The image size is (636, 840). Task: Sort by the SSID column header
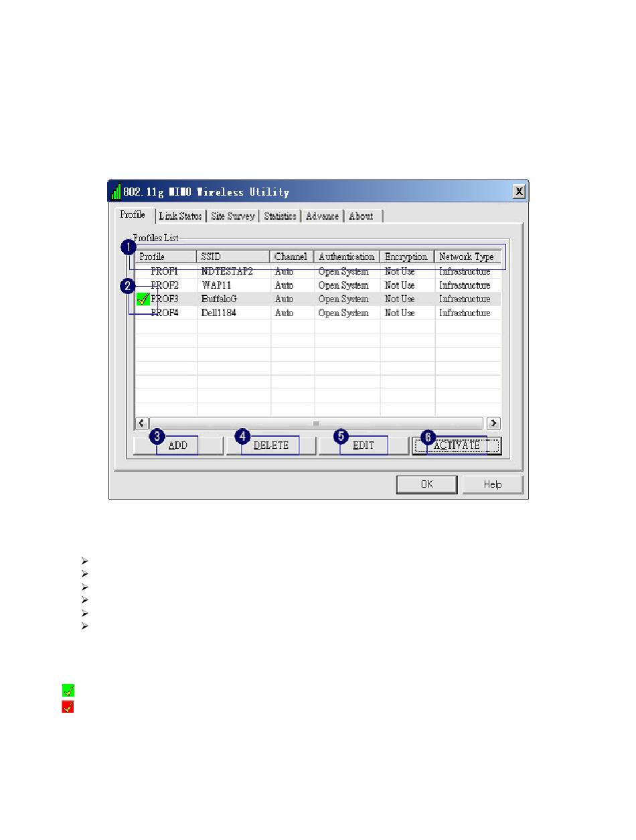[234, 257]
